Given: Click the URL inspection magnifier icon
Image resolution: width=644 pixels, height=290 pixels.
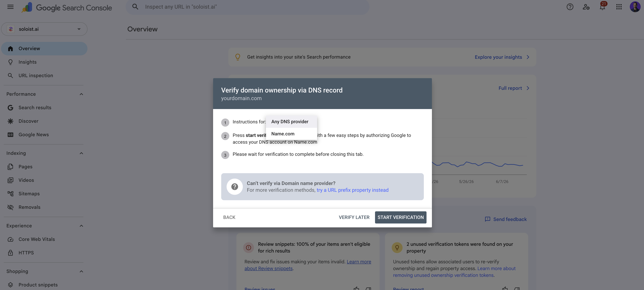Looking at the screenshot, I should point(10,75).
